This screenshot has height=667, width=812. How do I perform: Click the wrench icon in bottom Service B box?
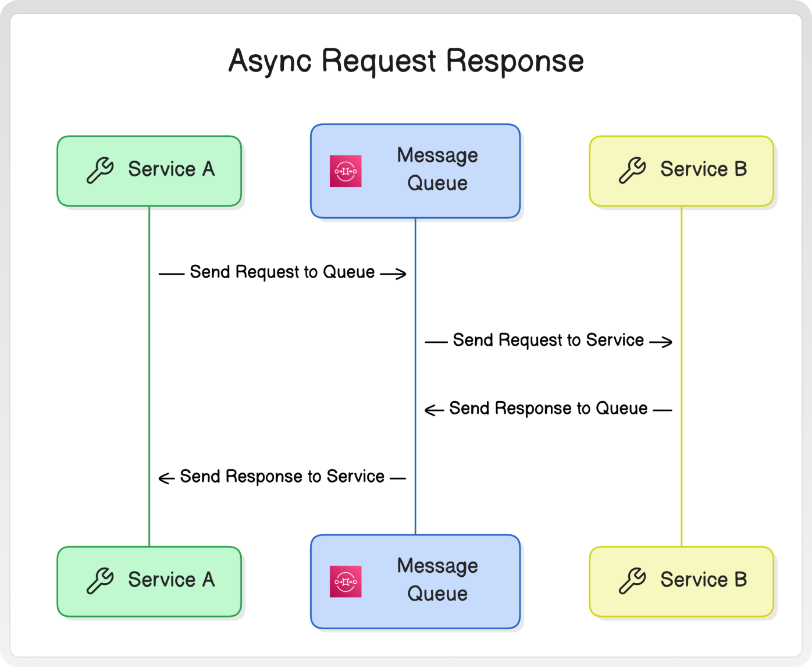[x=632, y=581]
